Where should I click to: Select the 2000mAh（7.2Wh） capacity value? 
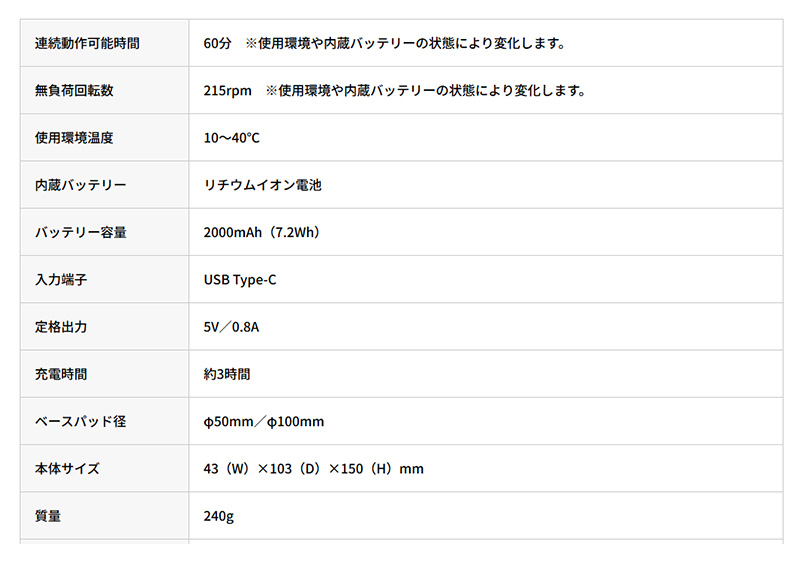pyautogui.click(x=261, y=233)
